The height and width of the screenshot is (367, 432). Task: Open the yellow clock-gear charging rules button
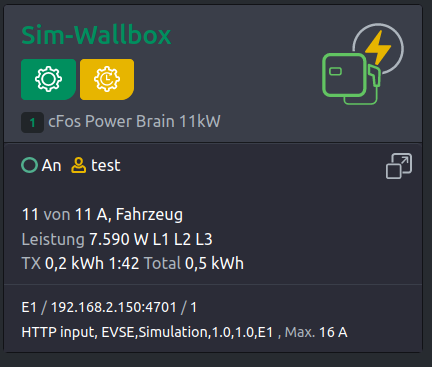107,79
